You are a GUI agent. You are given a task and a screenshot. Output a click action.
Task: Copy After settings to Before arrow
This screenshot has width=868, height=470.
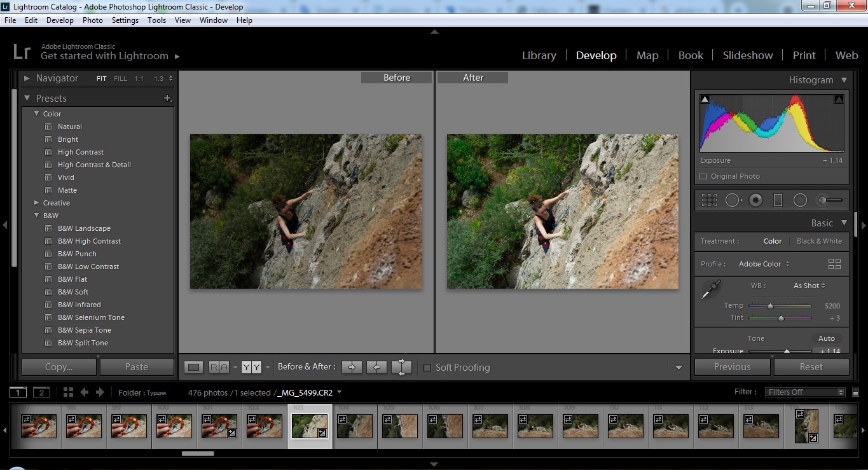coord(376,367)
